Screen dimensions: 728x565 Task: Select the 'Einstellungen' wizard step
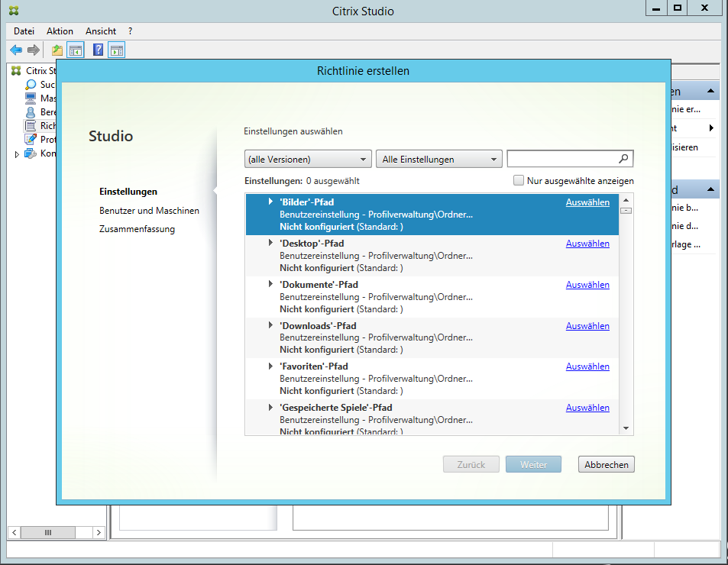(x=128, y=192)
